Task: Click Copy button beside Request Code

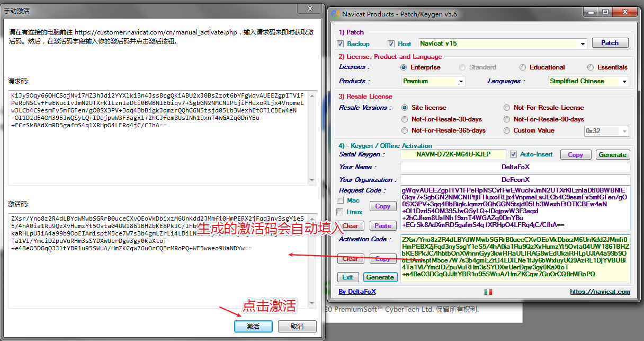Action: (382, 206)
